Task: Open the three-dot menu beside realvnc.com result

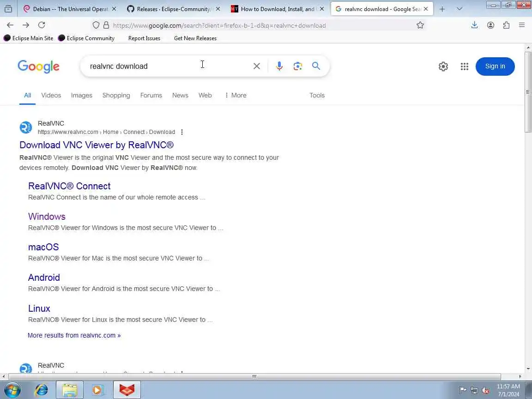Action: tap(182, 132)
